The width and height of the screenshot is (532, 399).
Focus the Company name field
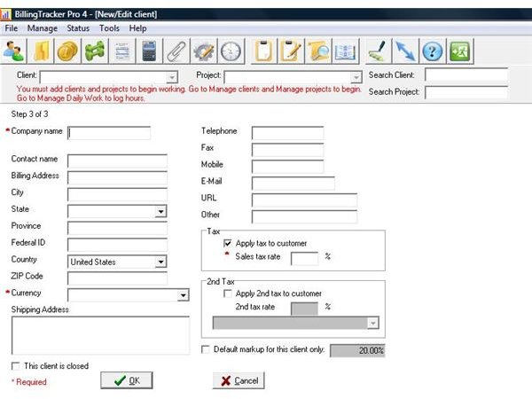click(x=109, y=133)
